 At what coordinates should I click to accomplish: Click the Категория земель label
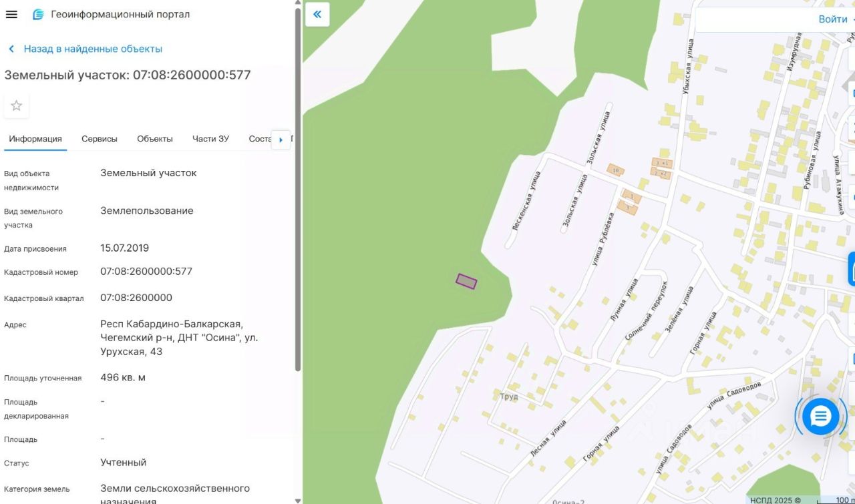[37, 489]
